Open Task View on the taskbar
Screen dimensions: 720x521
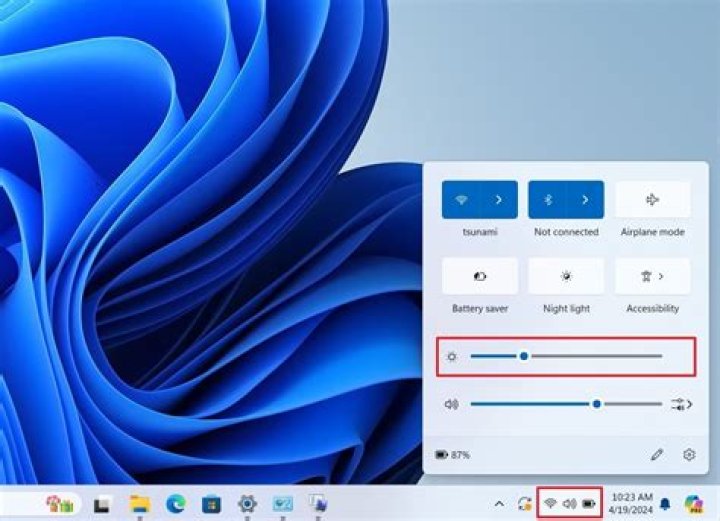pyautogui.click(x=101, y=505)
